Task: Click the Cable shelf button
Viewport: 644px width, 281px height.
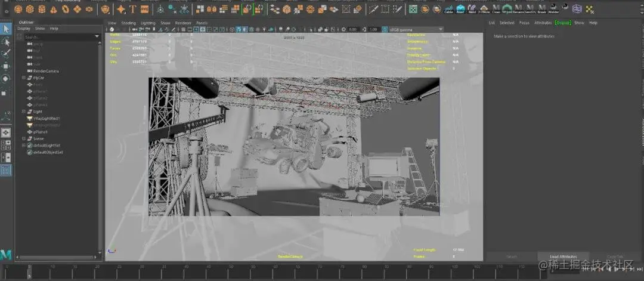Action: coord(448,8)
